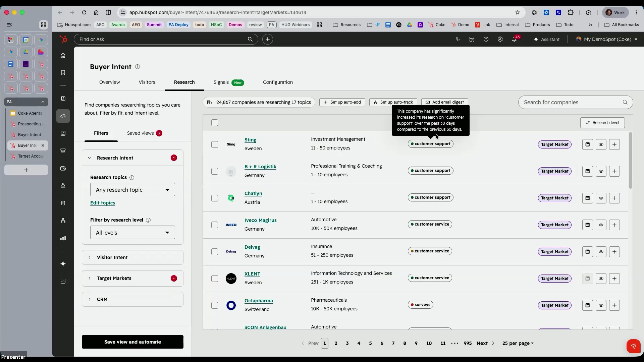Open the automation workflow icon in sidebar
Screen dimensions: 644x362
point(63,221)
